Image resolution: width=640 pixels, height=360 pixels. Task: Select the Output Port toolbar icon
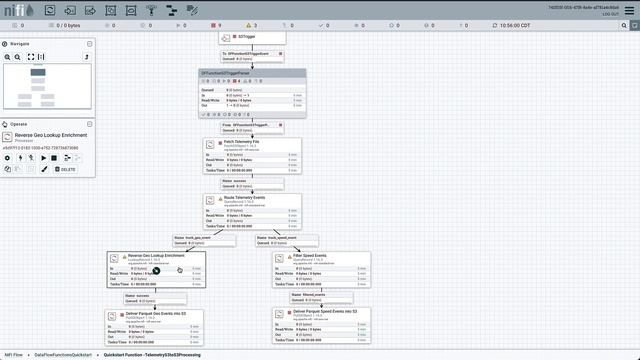tap(90, 10)
